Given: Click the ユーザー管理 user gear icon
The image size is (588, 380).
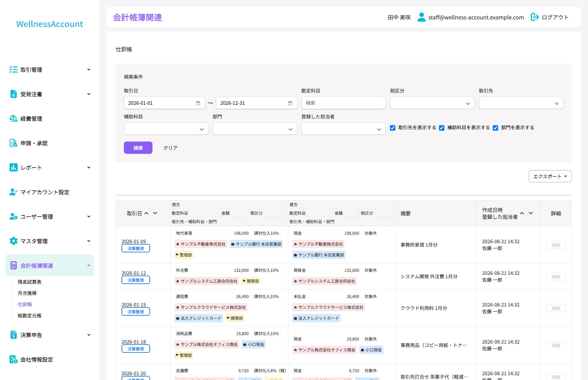Looking at the screenshot, I should pyautogui.click(x=14, y=217).
